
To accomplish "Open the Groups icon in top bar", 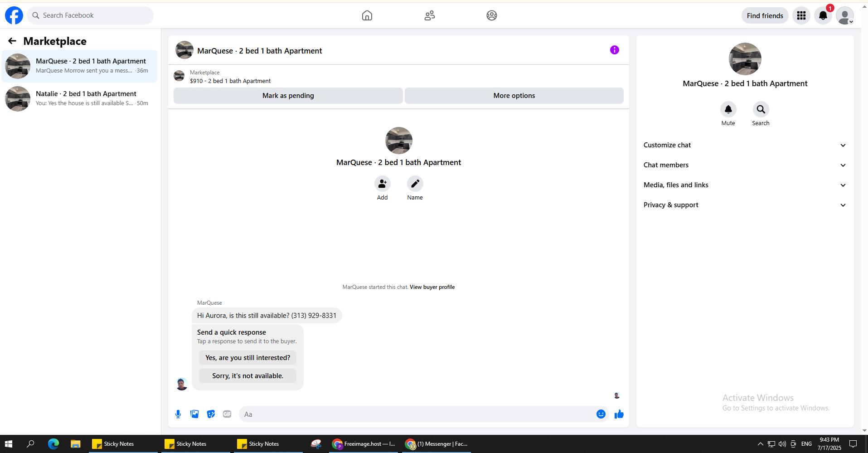I will pos(492,15).
